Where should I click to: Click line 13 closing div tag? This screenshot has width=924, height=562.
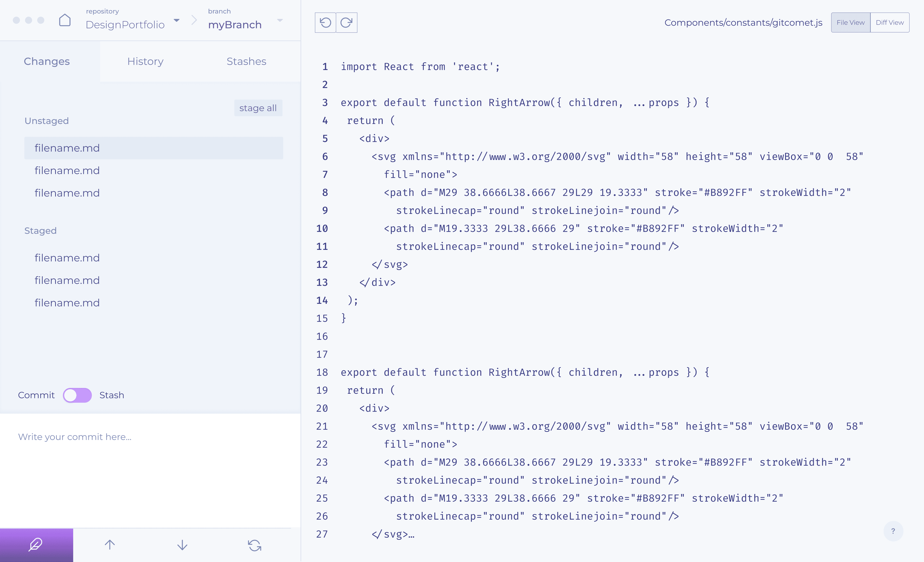pos(377,283)
